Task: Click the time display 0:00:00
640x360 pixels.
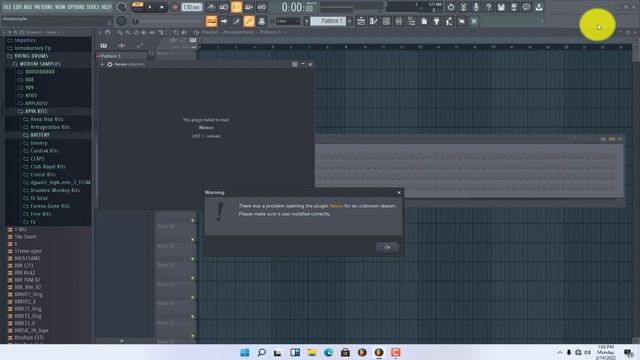Action: click(x=297, y=7)
